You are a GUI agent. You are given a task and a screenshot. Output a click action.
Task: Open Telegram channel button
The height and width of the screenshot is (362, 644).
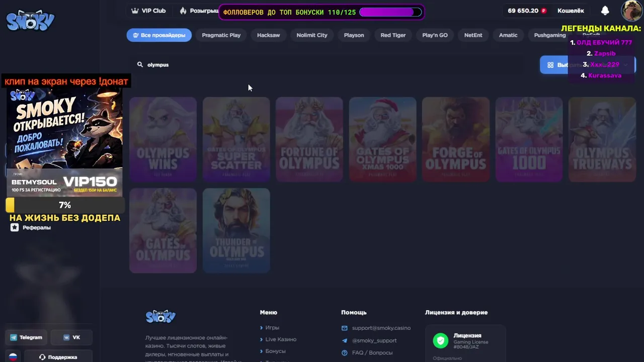point(26,337)
